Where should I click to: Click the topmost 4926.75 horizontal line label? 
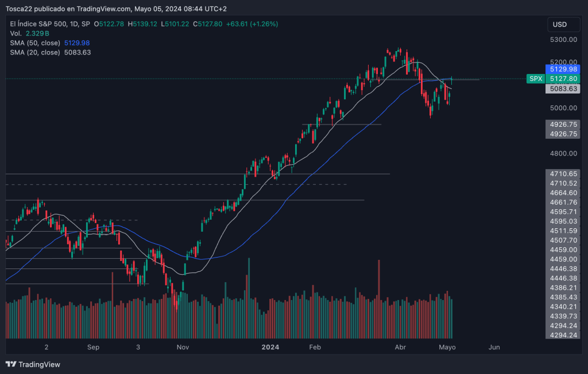(x=563, y=124)
